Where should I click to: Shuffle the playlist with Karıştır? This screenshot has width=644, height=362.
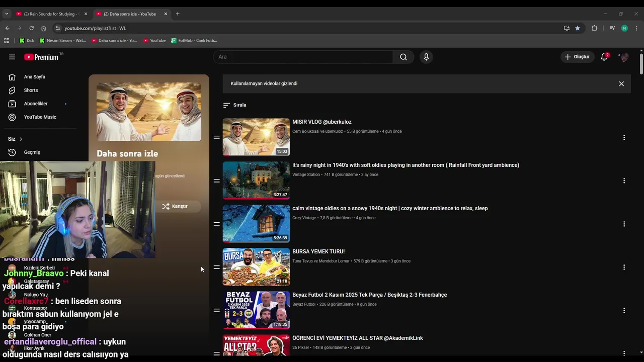tap(175, 206)
